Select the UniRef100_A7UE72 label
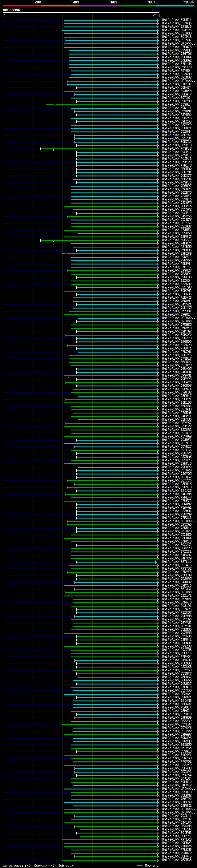The width and height of the screenshot is (197, 868). 177,501
